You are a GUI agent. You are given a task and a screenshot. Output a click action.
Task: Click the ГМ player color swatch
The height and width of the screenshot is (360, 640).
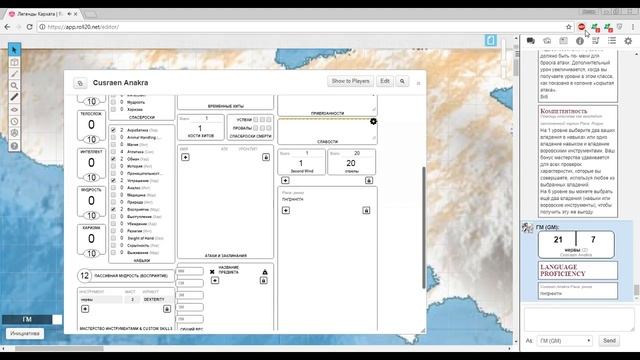[x=57, y=320]
